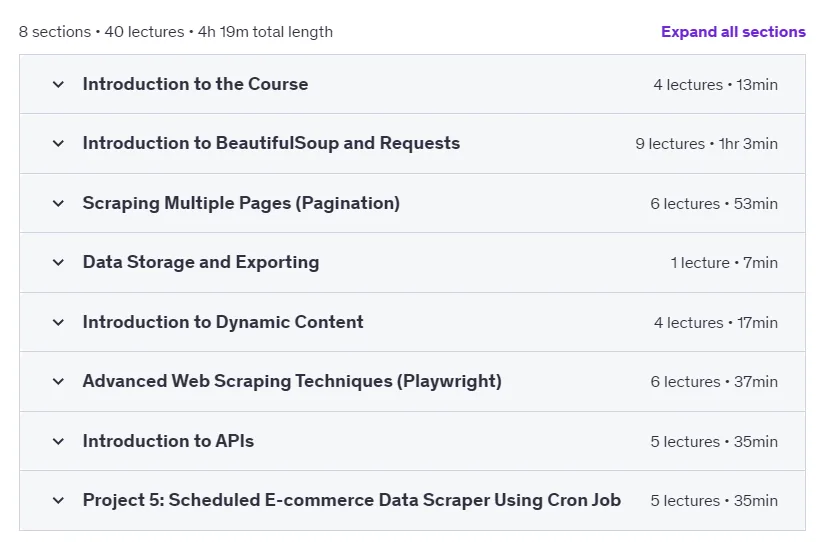
Task: Select Introduction to BeautifulSoup and Requests title
Action: pos(271,143)
